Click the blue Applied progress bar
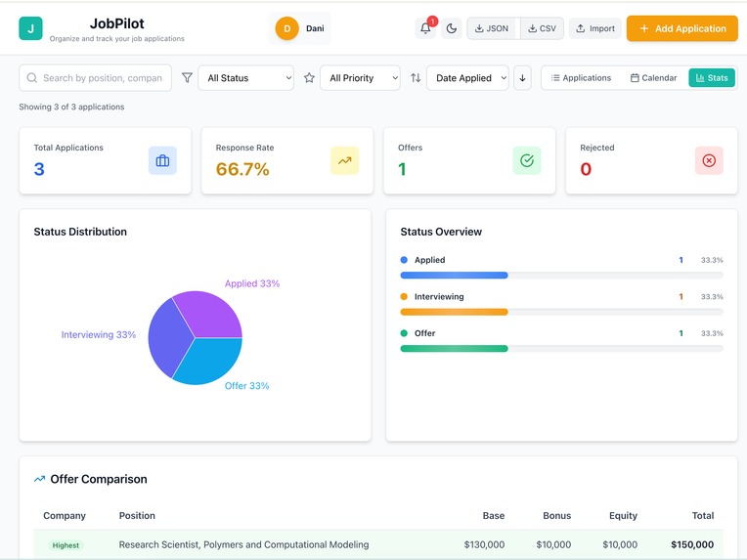The image size is (747, 560). 454,276
